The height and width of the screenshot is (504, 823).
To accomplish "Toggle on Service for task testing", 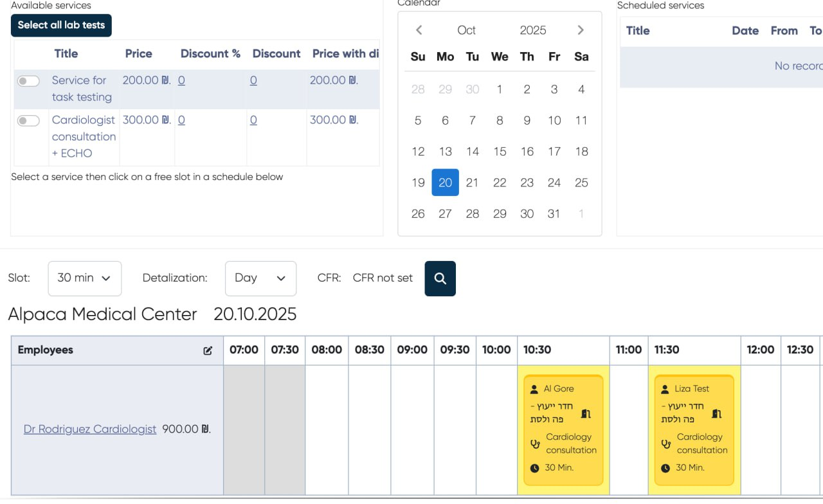I will click(28, 81).
